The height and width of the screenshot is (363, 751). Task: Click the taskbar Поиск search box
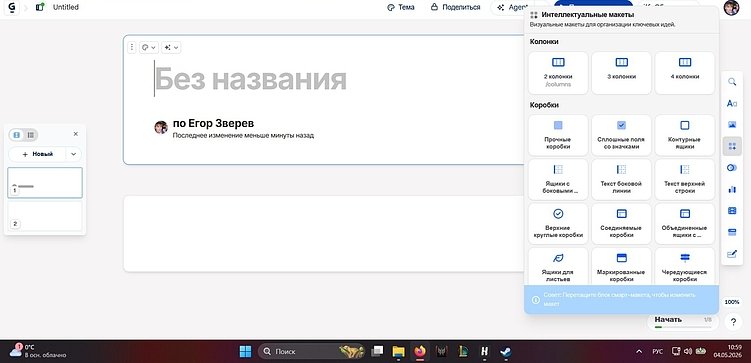311,352
